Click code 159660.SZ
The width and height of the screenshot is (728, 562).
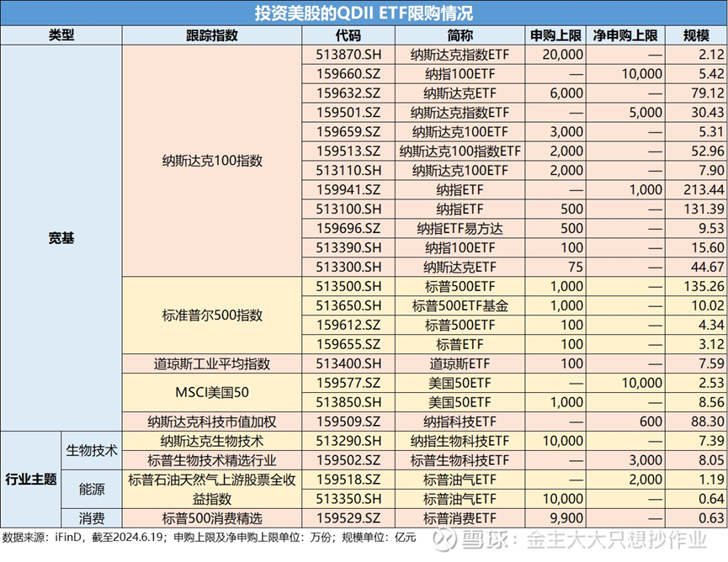(x=348, y=74)
